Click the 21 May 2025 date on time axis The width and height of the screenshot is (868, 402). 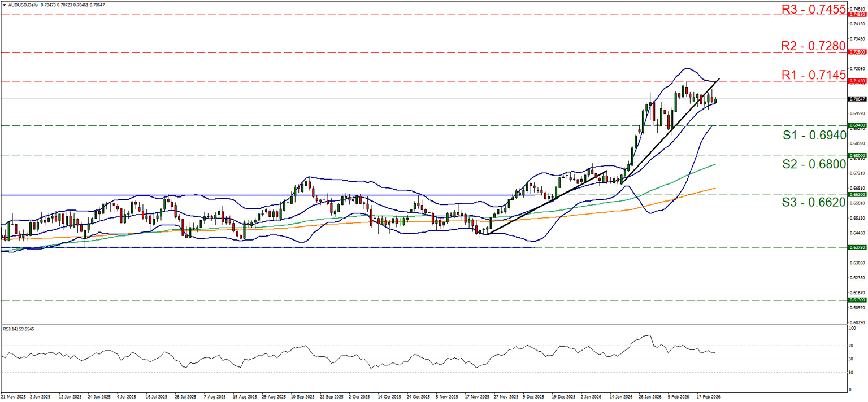coord(14,397)
